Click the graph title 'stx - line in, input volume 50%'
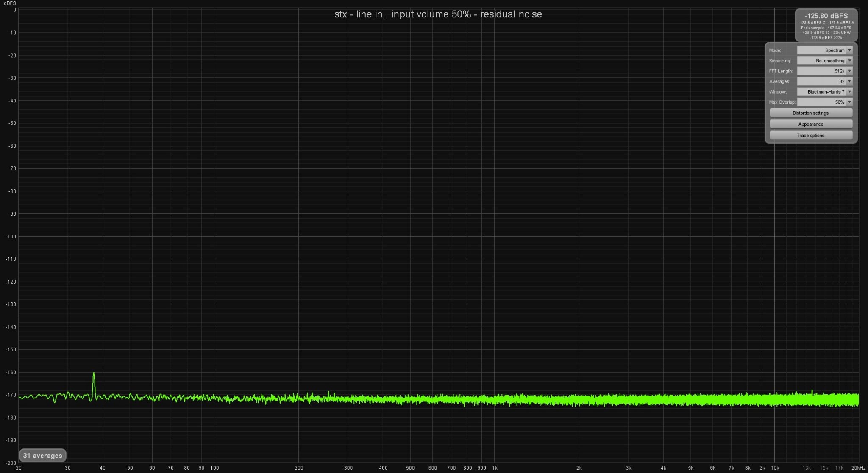868x473 pixels. 403,14
